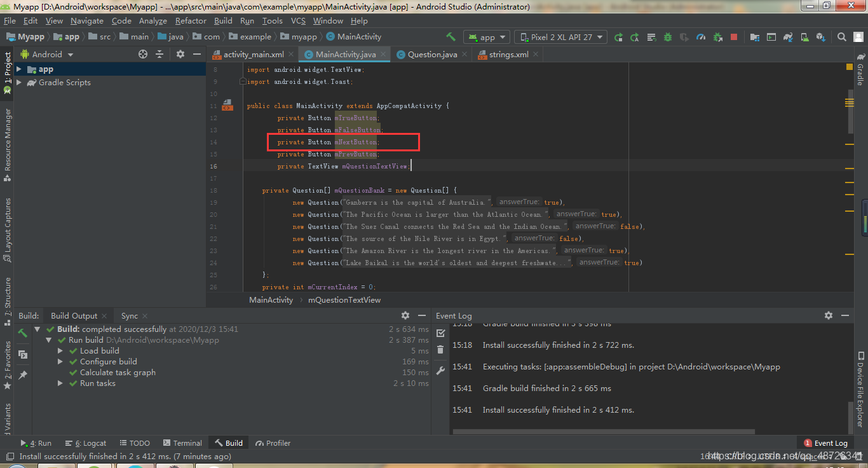
Task: Click the Apply Code Changes icon with letter A
Action: (x=635, y=37)
